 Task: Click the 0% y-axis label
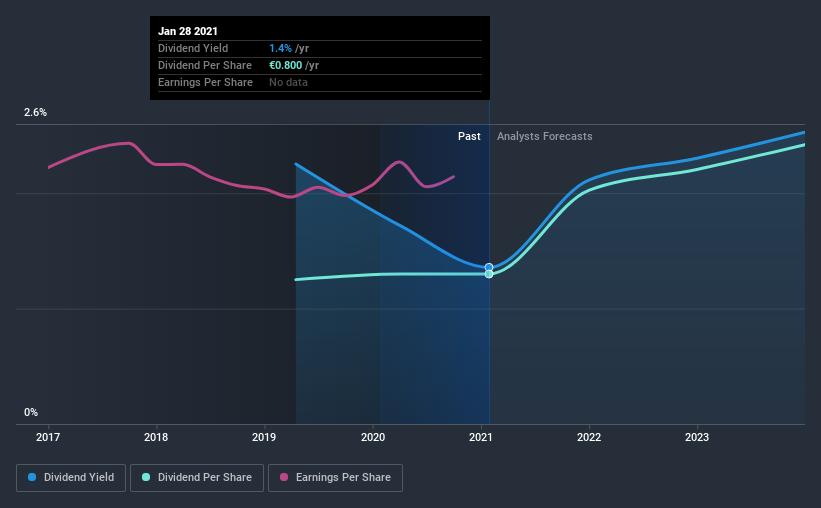tap(31, 413)
